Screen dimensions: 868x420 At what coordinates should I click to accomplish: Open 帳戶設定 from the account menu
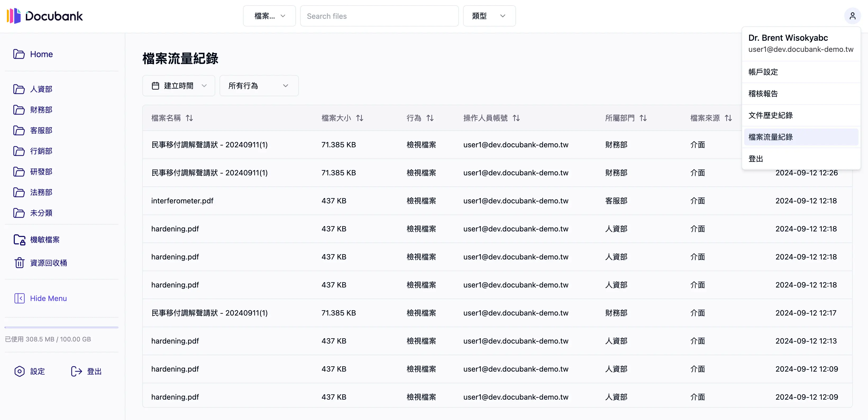[763, 72]
